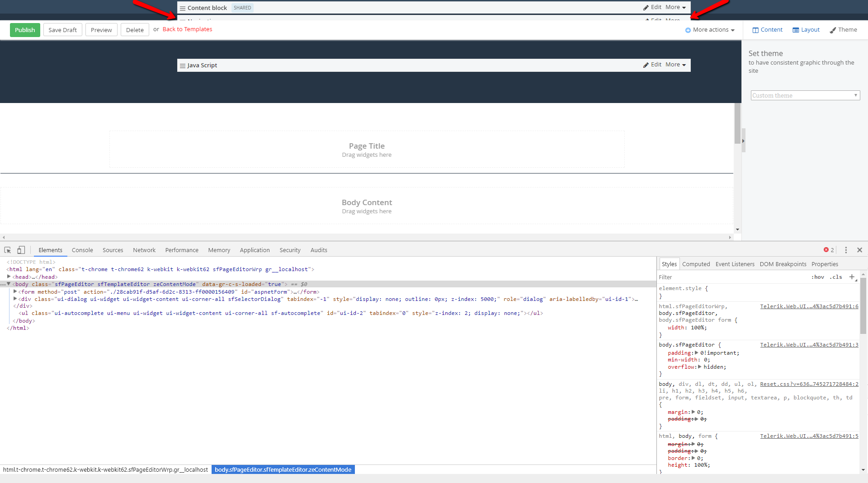The width and height of the screenshot is (868, 483).
Task: Toggle the :hov element state option
Action: [817, 277]
